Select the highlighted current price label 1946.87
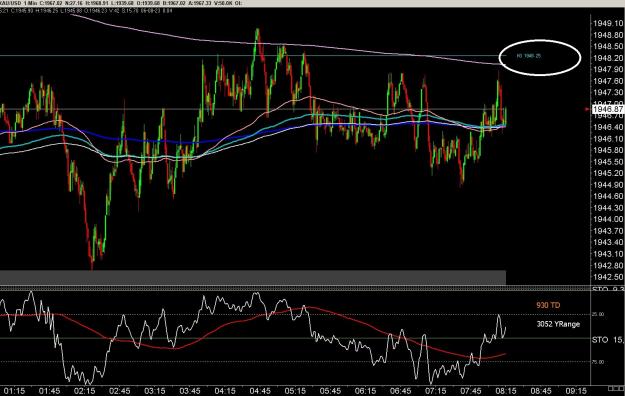This screenshot has width=625, height=396. coord(608,109)
